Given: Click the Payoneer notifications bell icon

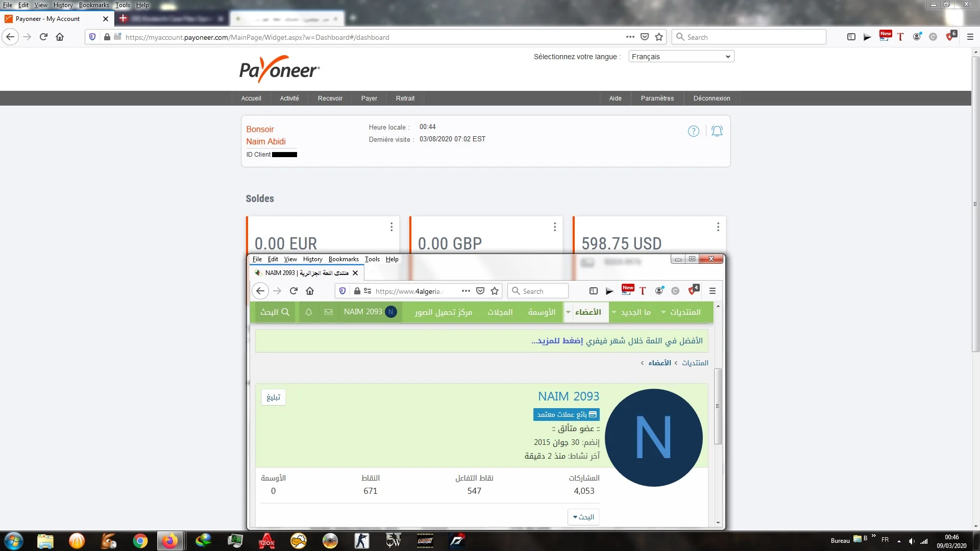Looking at the screenshot, I should click(717, 131).
